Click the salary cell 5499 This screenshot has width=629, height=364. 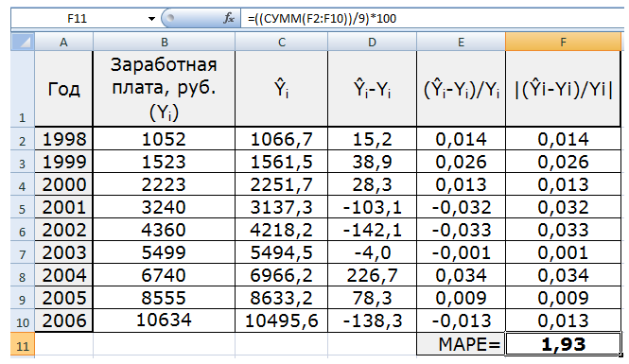(164, 252)
